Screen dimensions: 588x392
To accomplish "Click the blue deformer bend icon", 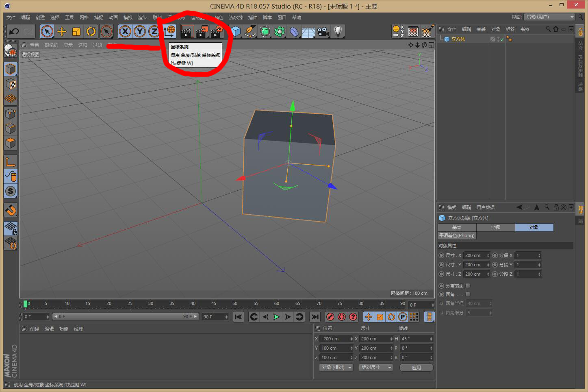I will click(x=294, y=31).
